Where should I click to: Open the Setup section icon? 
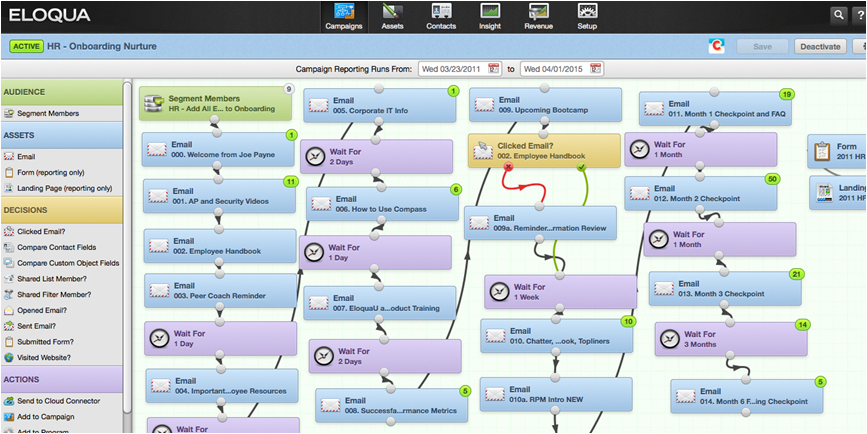click(x=587, y=17)
